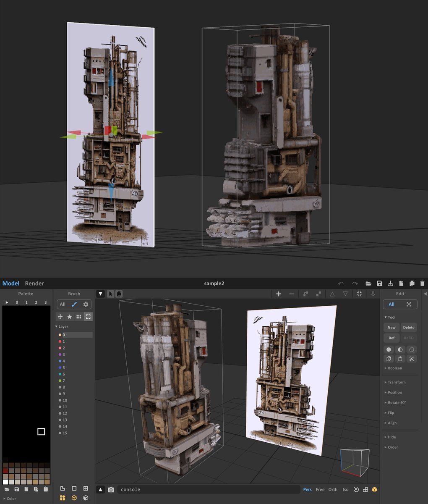Click the empty circle deselect icon
Image resolution: width=428 pixels, height=504 pixels.
coord(412,349)
